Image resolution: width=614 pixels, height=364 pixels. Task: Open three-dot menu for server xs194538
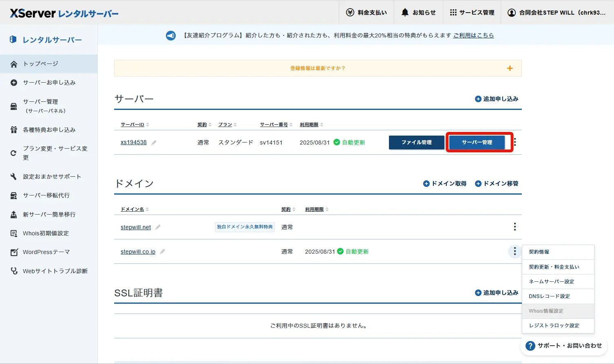(515, 142)
